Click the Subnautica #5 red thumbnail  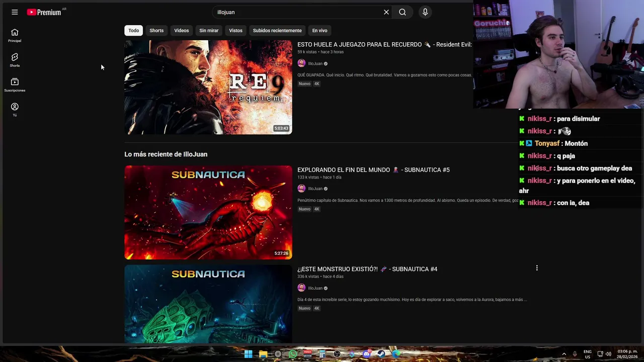pos(208,212)
